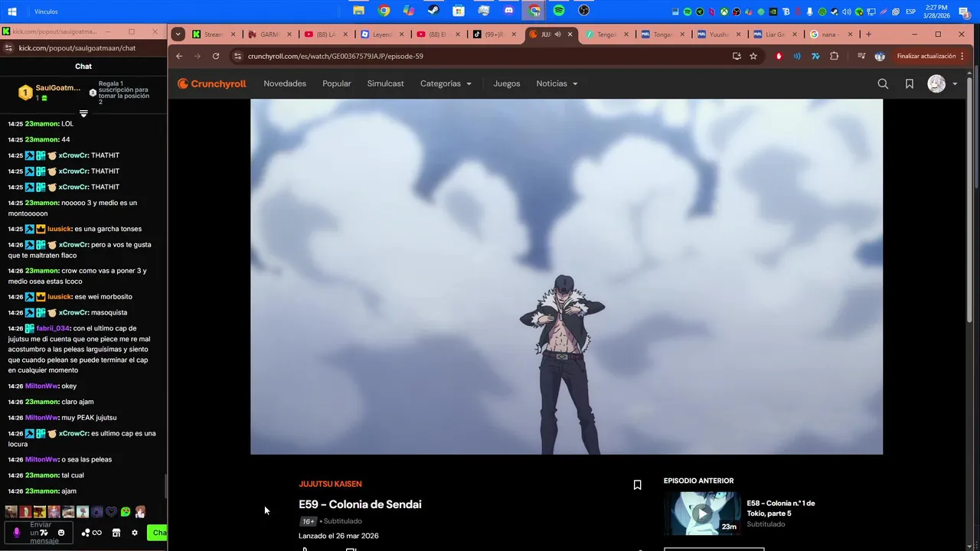Open the Crunchyroll home logo

tap(212, 83)
